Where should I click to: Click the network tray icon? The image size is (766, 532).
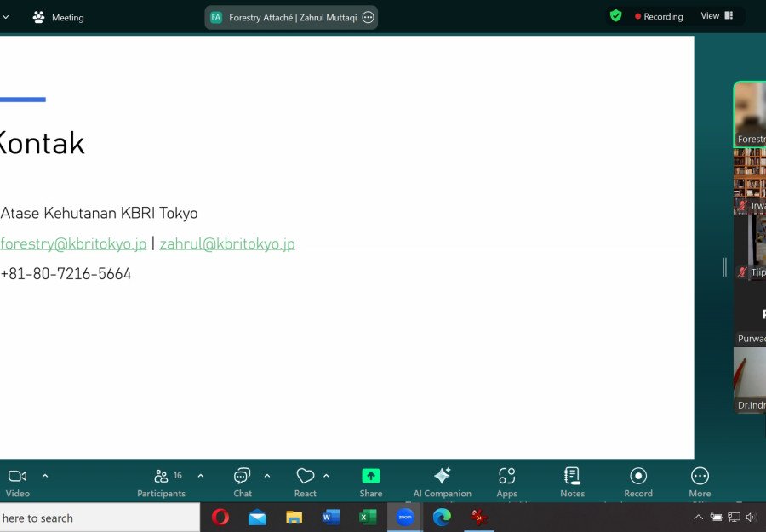734,517
